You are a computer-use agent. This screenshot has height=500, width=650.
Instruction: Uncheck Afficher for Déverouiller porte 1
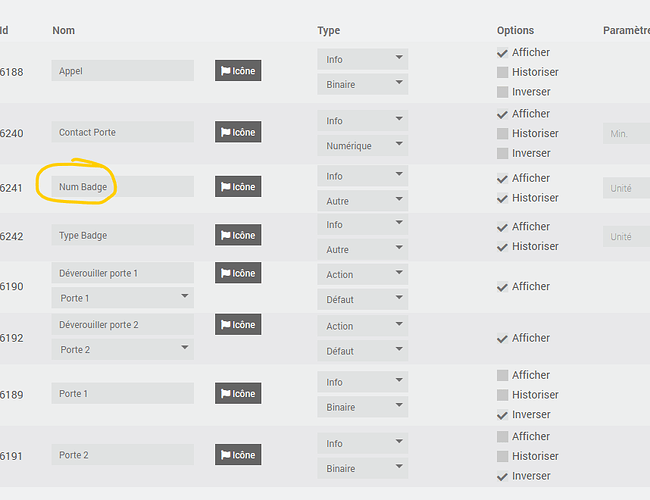pos(503,287)
